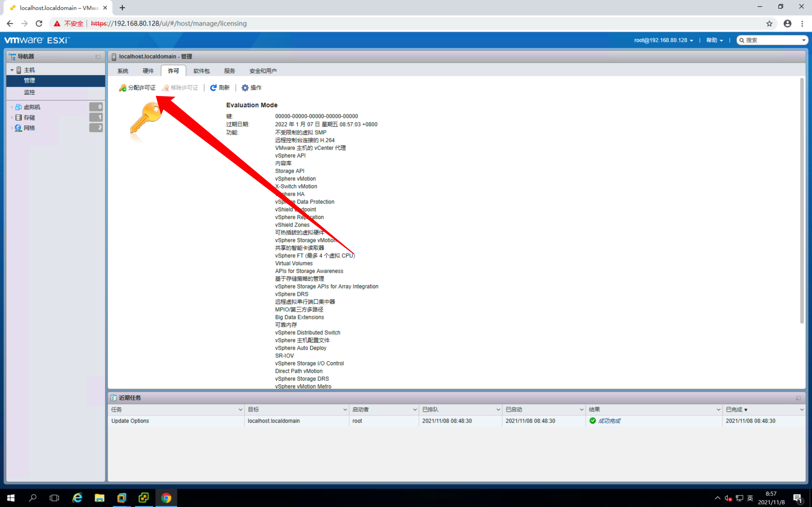
Task: Switch to the Hardware tab
Action: coord(148,71)
